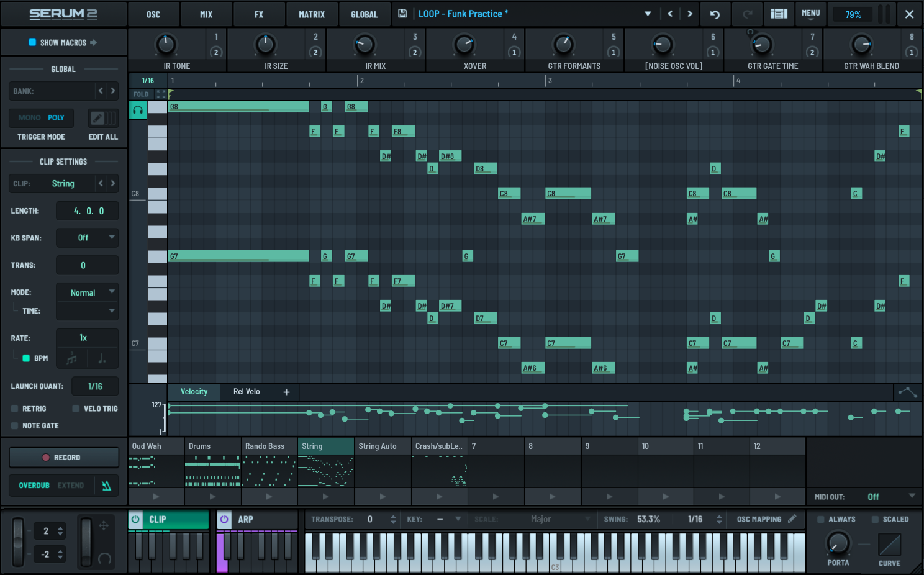Switch to the MATRIX tab
924x575 pixels.
click(x=311, y=14)
